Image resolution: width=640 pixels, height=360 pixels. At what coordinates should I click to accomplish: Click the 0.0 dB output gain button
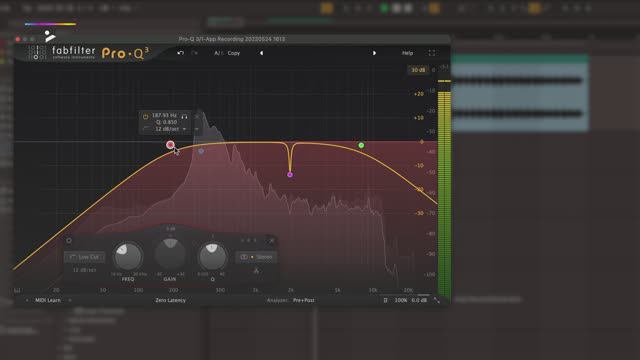pos(419,300)
